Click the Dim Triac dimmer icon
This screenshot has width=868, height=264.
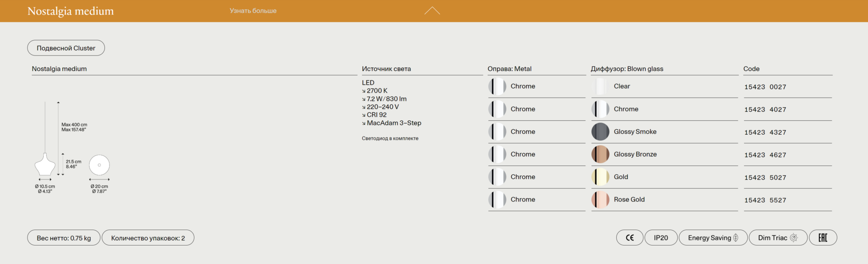click(793, 238)
